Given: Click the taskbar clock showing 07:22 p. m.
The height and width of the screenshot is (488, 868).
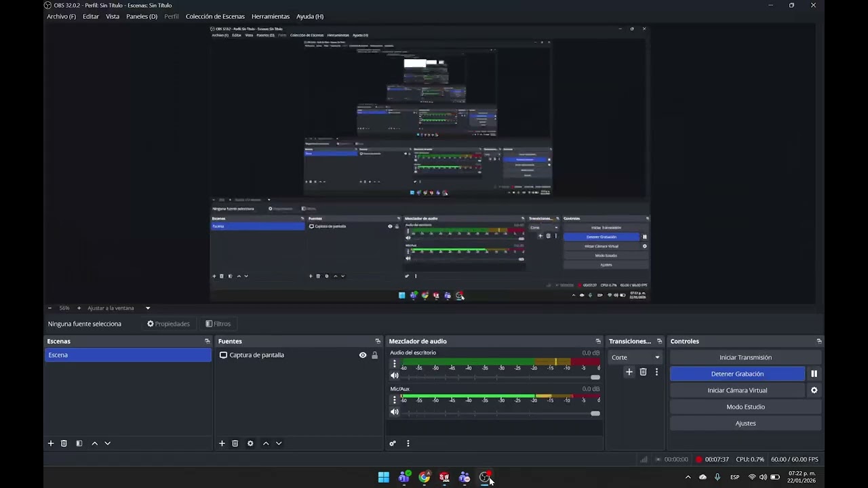Looking at the screenshot, I should [802, 477].
